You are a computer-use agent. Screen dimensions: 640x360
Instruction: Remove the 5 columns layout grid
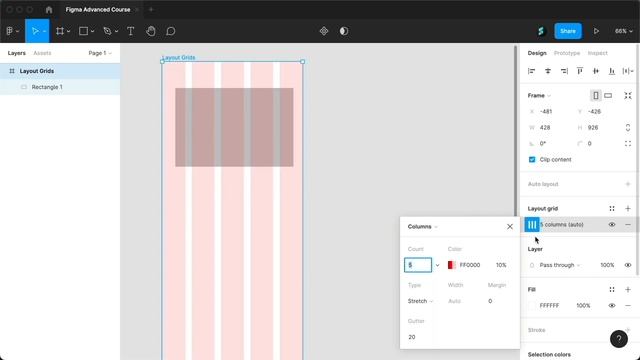628,224
